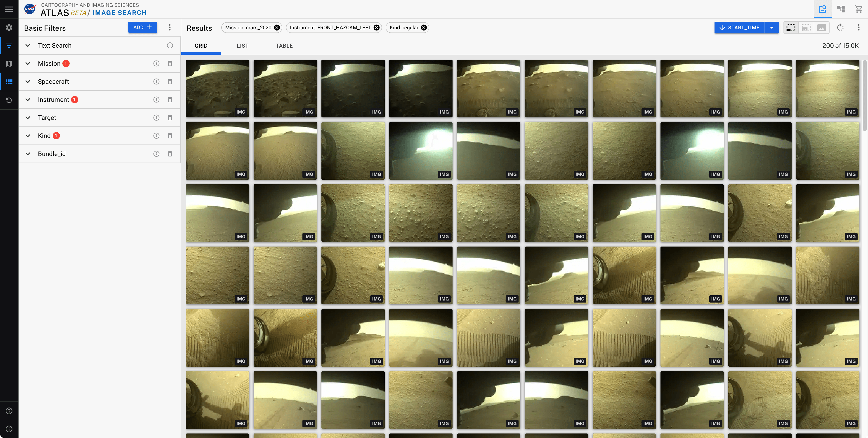Image resolution: width=868 pixels, height=438 pixels.
Task: Switch to the LIST tab
Action: (x=242, y=46)
